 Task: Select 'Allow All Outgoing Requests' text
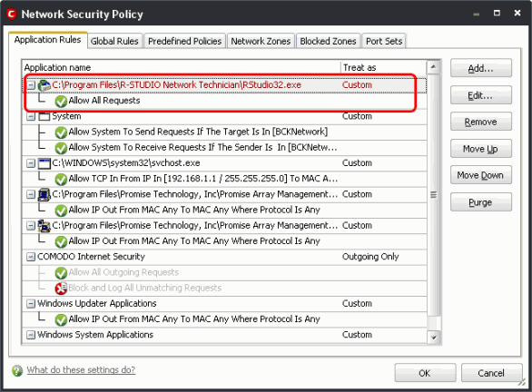[x=123, y=272]
